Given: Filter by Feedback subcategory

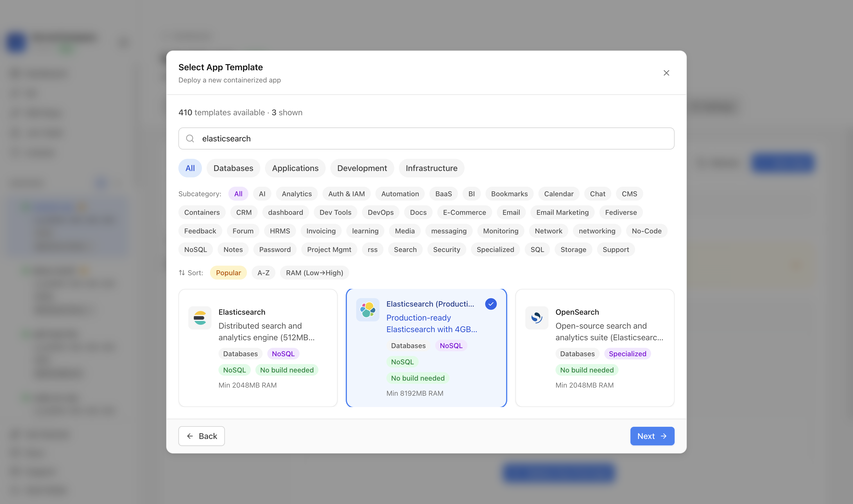Looking at the screenshot, I should [200, 231].
